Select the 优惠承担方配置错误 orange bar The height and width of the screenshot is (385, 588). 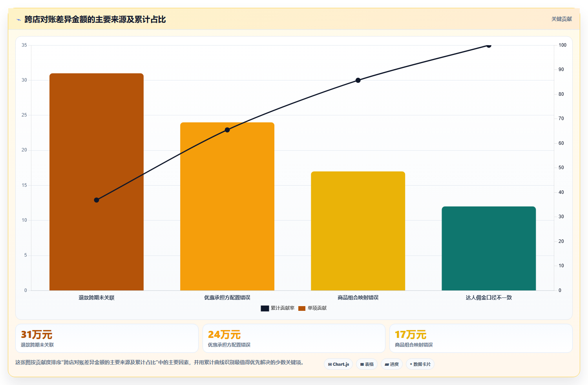tap(227, 206)
